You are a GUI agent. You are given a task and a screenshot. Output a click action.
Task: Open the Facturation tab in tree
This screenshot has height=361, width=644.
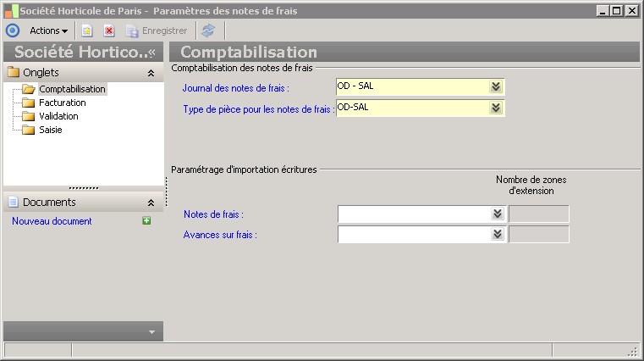63,103
